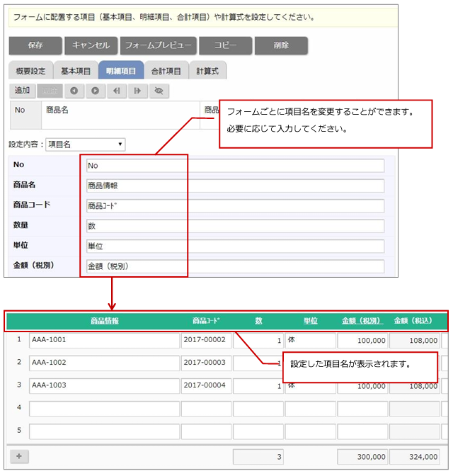Viewport: 453px width, 476px height.
Task: Click the 2017-00003 code field
Action: (206, 363)
